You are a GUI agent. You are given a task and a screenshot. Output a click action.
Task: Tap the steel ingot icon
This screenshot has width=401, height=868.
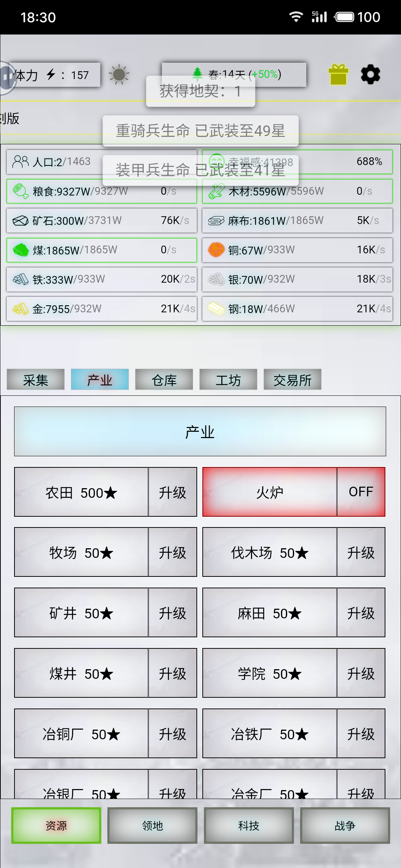[216, 309]
